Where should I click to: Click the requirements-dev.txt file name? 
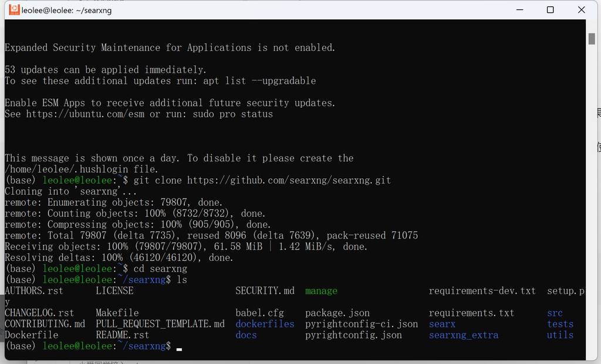(x=482, y=291)
